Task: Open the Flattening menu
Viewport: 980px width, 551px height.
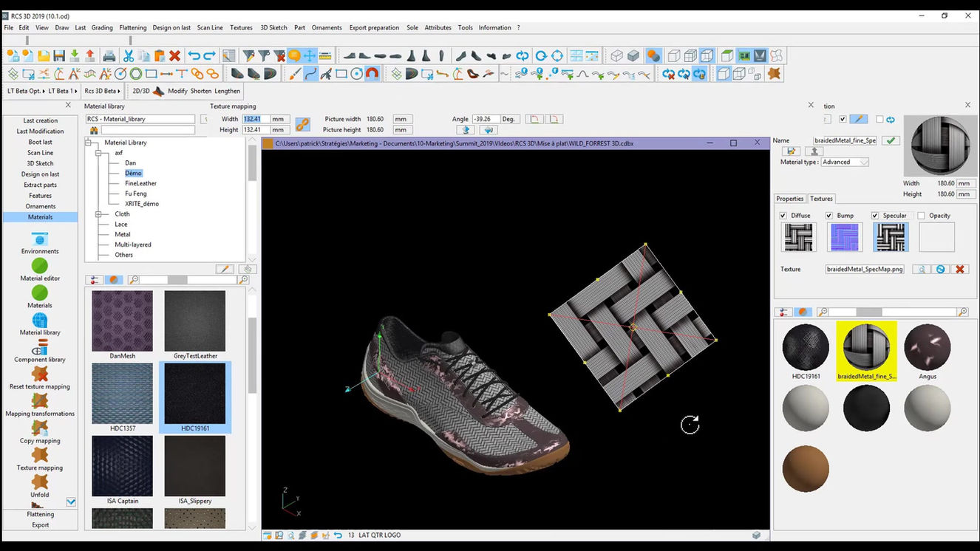Action: tap(133, 28)
